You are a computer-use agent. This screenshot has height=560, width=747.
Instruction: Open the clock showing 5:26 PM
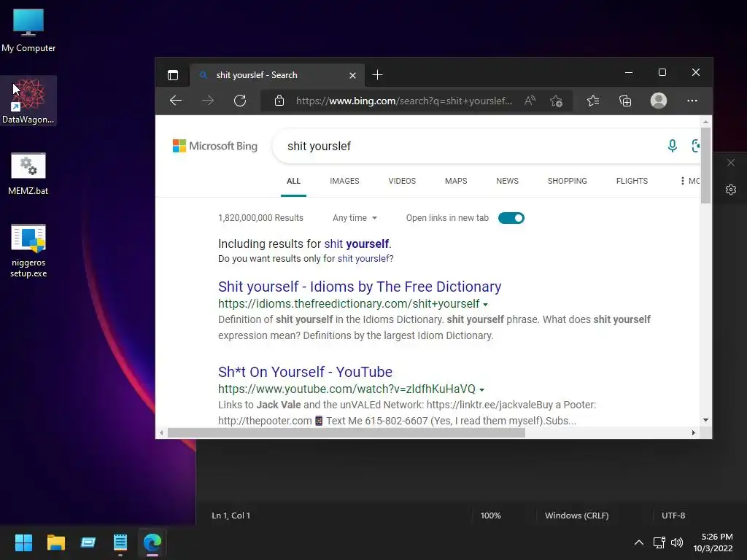coord(713,542)
